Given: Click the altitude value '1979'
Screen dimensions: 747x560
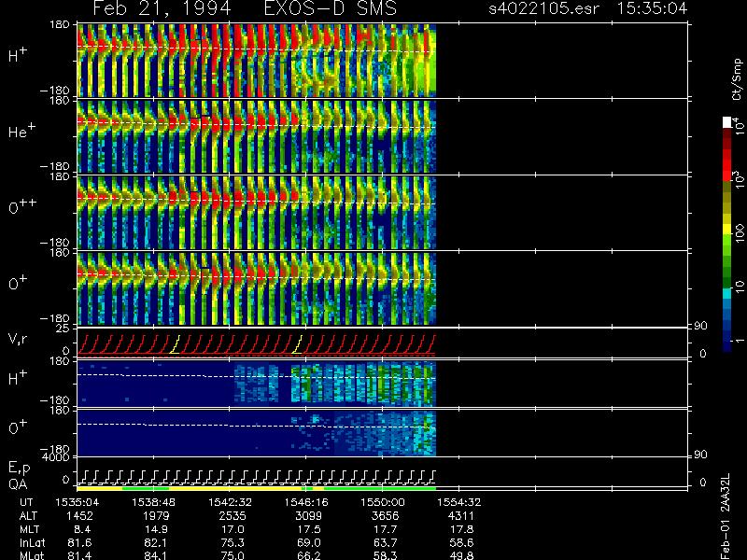Looking at the screenshot, I should pyautogui.click(x=156, y=516).
